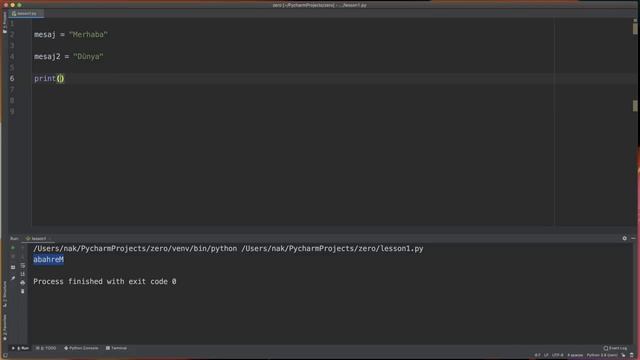Open the Run tool window button

[x=20, y=348]
